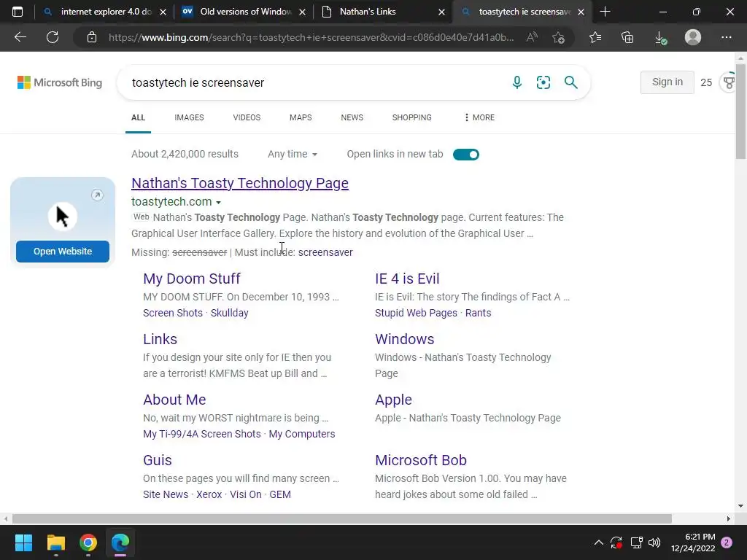
Task: Click 'screensaver' must include link
Action: click(x=325, y=252)
